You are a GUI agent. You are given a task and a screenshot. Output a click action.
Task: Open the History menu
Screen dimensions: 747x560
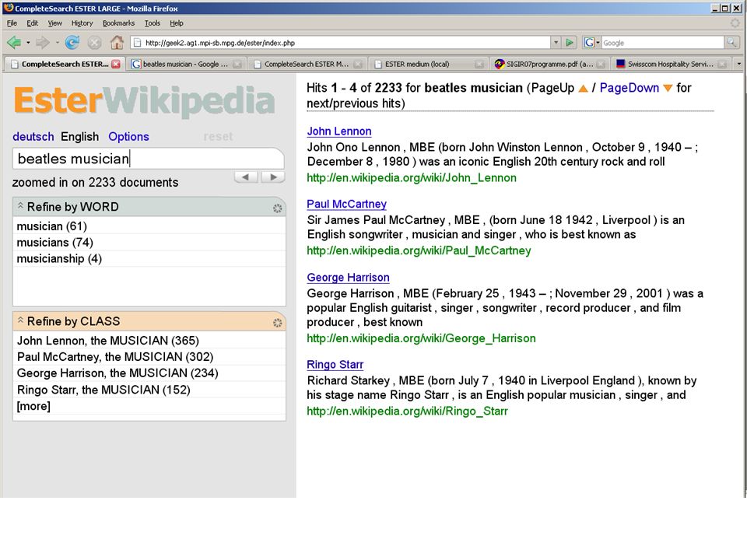82,23
